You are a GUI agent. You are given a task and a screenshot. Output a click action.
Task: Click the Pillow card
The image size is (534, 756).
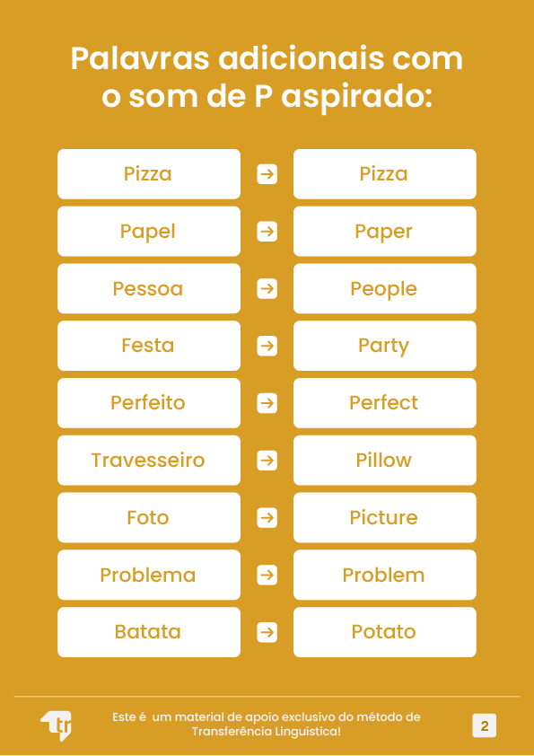[385, 461]
